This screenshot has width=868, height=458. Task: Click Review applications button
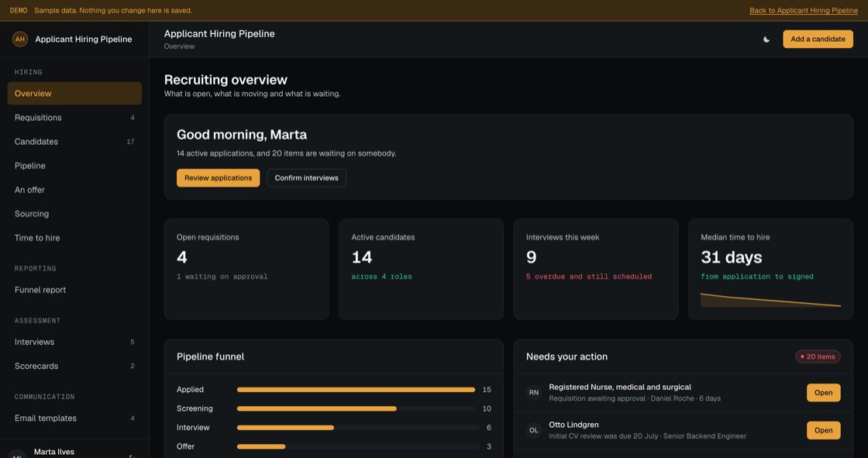[218, 177]
